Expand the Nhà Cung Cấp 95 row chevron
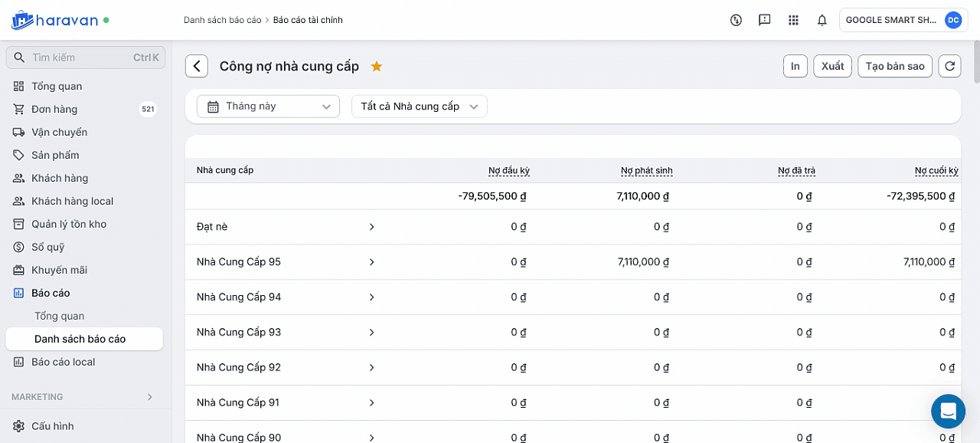 pyautogui.click(x=371, y=262)
